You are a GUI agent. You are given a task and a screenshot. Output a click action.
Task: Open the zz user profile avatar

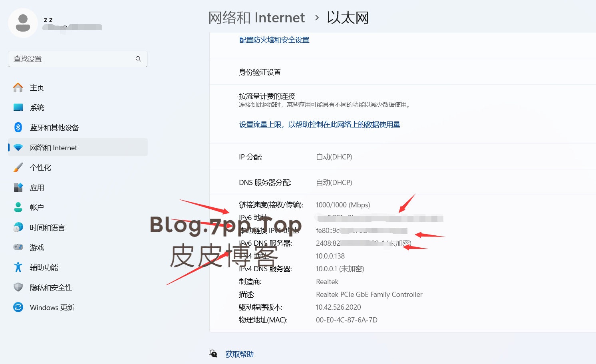23,23
